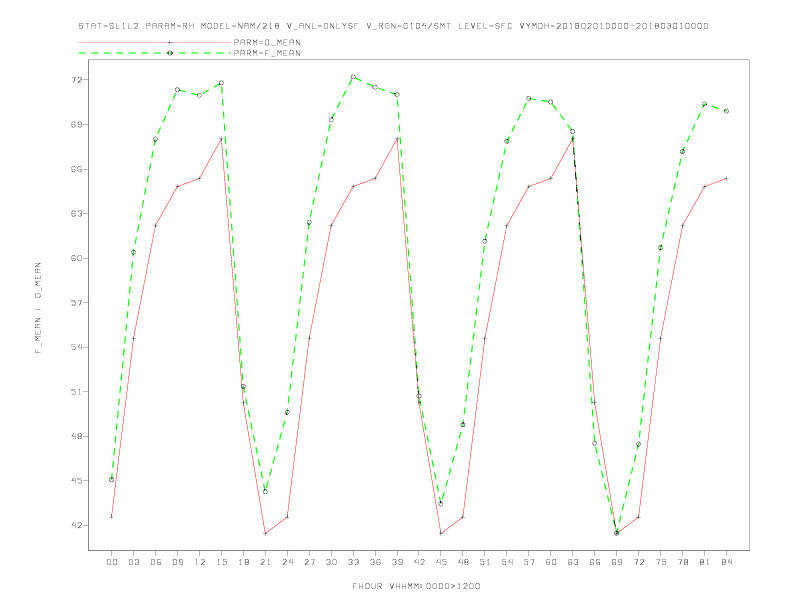792x612 pixels.
Task: Click the x-axis hour label 15
Action: [221, 562]
